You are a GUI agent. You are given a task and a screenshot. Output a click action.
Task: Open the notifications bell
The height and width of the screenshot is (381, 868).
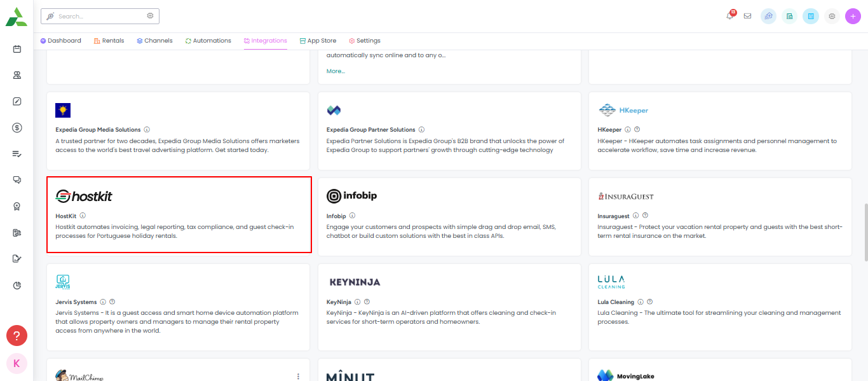point(730,16)
